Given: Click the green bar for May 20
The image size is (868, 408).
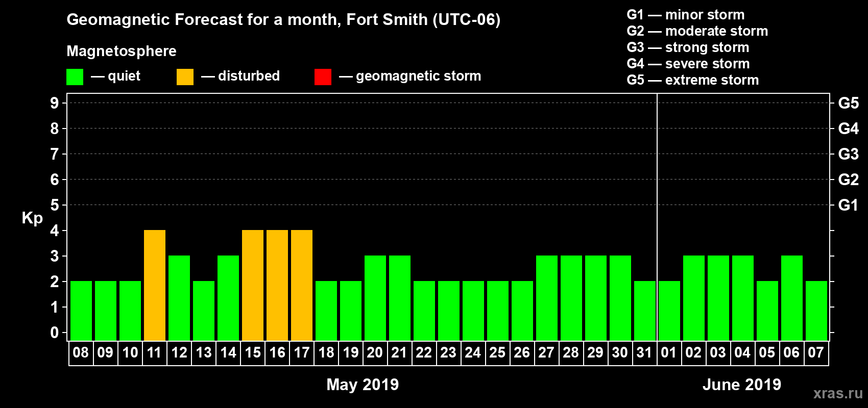Looking at the screenshot, I should [x=375, y=298].
